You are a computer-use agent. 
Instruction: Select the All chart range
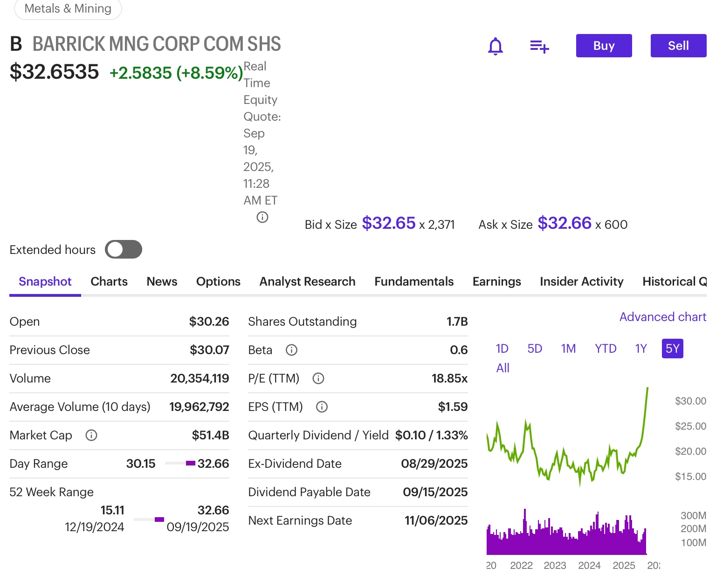click(503, 368)
